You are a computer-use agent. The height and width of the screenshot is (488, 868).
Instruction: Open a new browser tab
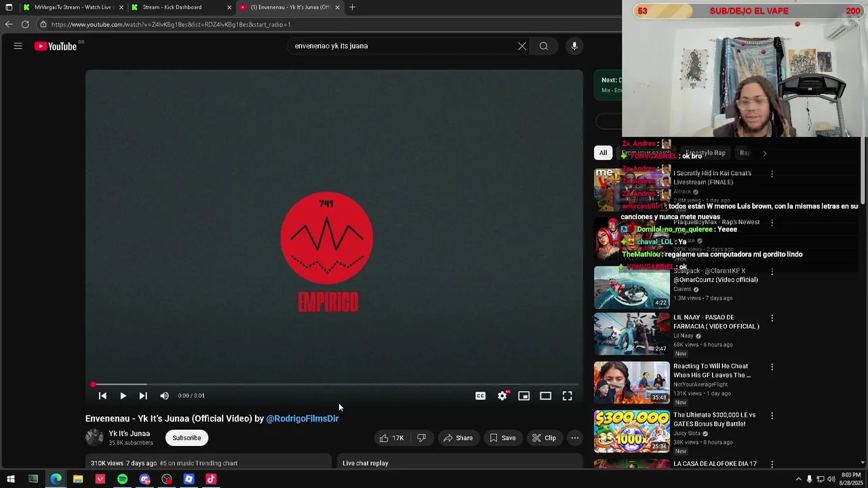(x=352, y=7)
